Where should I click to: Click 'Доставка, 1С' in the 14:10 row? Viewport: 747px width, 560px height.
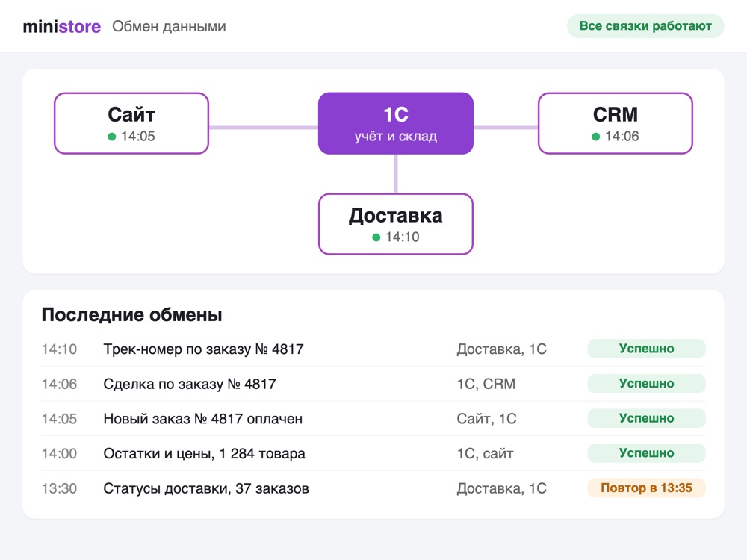pyautogui.click(x=502, y=349)
